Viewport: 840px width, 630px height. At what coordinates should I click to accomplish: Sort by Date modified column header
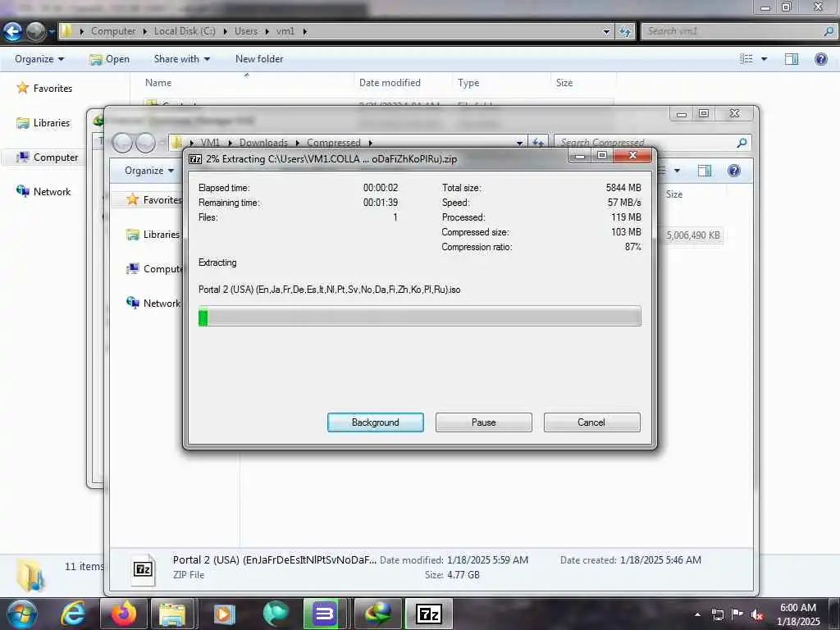390,83
